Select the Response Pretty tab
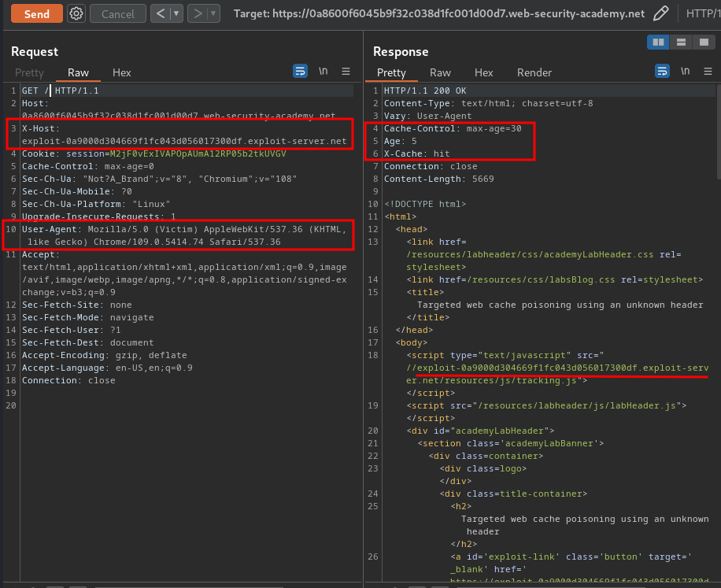Screen dimensions: 721x588 (391, 72)
